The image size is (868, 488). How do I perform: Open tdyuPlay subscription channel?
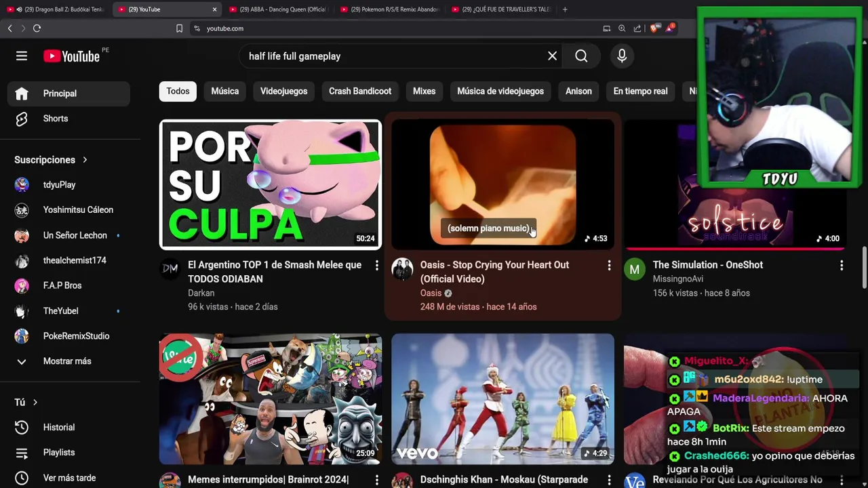point(68,185)
